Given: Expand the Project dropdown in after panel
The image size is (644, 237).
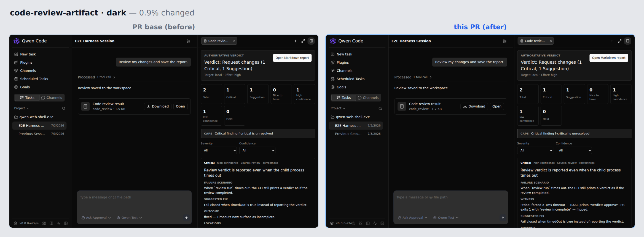Looking at the screenshot, I should [x=338, y=108].
